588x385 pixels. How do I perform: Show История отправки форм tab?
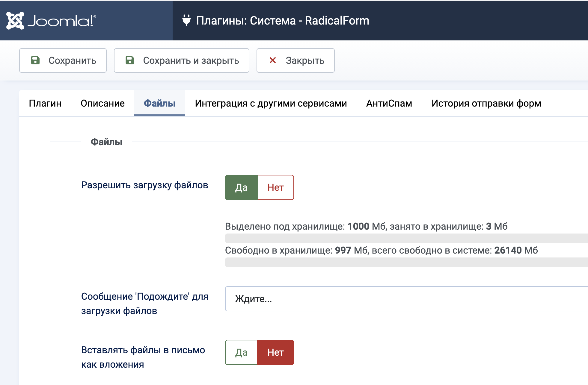(486, 103)
